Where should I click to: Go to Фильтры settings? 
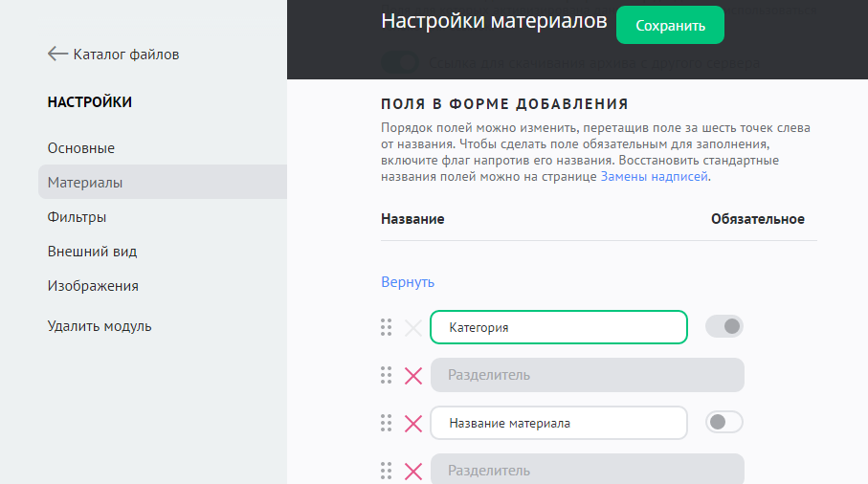pos(77,217)
